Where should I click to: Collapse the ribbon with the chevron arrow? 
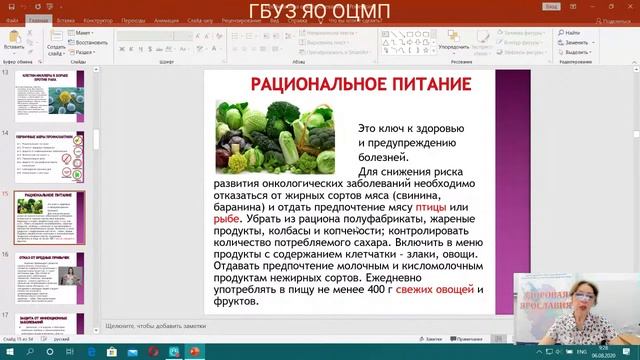[x=634, y=62]
